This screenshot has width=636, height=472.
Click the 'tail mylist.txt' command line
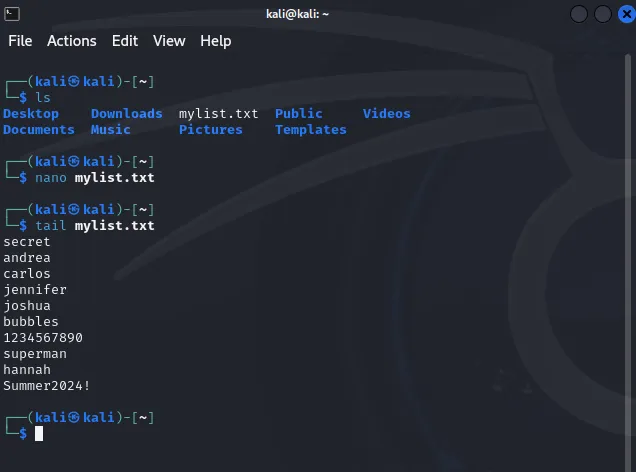(x=95, y=226)
